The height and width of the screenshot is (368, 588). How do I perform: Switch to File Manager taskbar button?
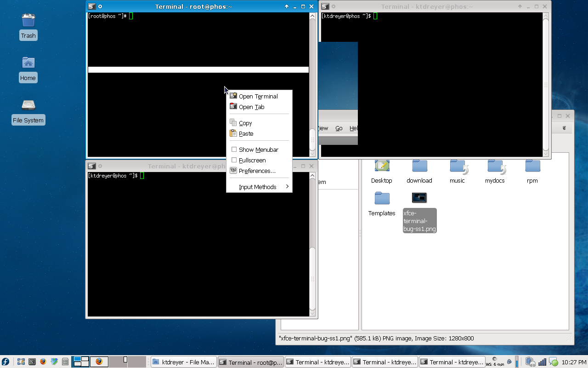183,362
